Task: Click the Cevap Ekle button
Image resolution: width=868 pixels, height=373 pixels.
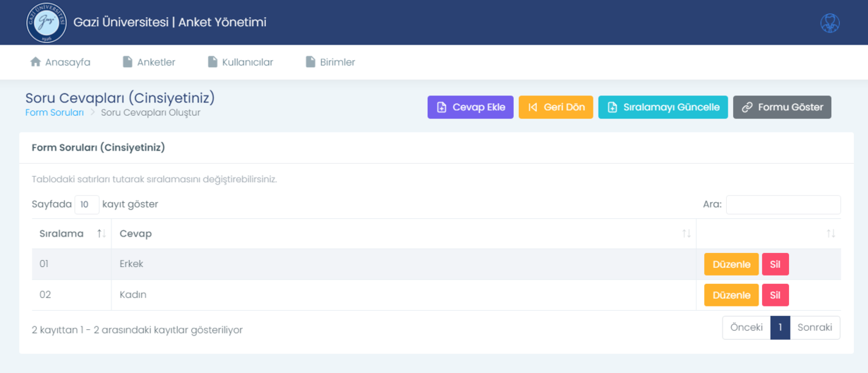Action: click(471, 107)
